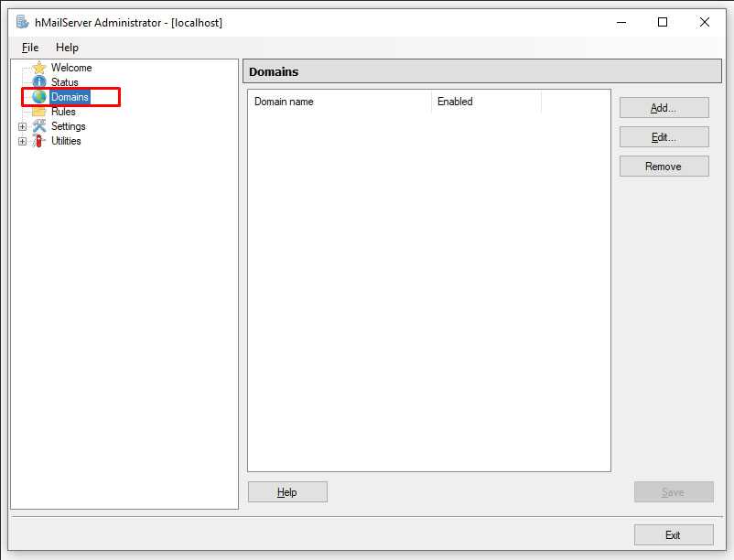Click the Welcome star icon

39,68
